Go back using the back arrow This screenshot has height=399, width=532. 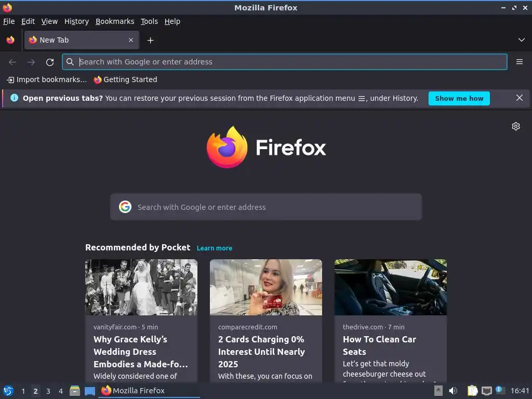(x=12, y=62)
